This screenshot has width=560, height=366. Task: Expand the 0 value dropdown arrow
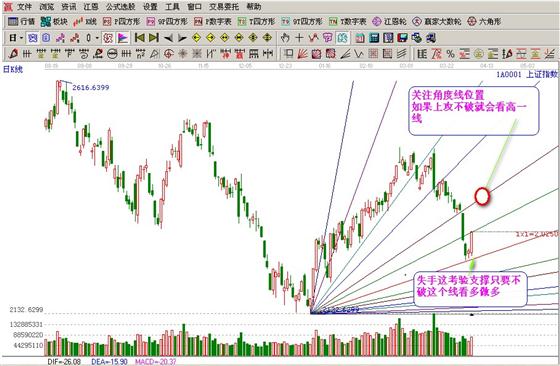pos(97,37)
